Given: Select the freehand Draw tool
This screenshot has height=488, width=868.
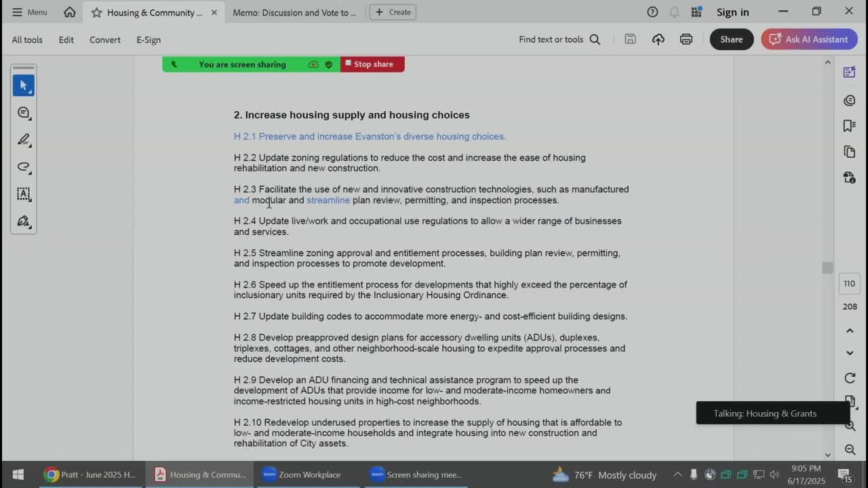Looking at the screenshot, I should pyautogui.click(x=24, y=167).
